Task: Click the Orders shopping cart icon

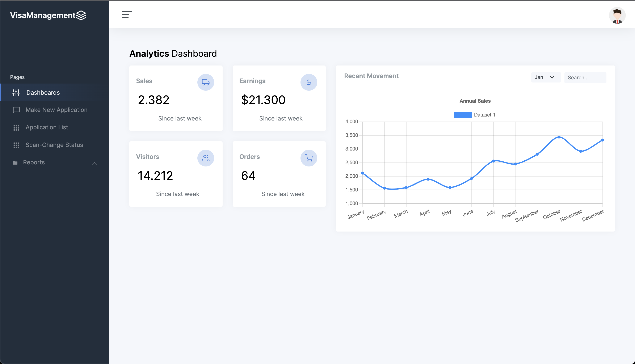Action: tap(309, 158)
